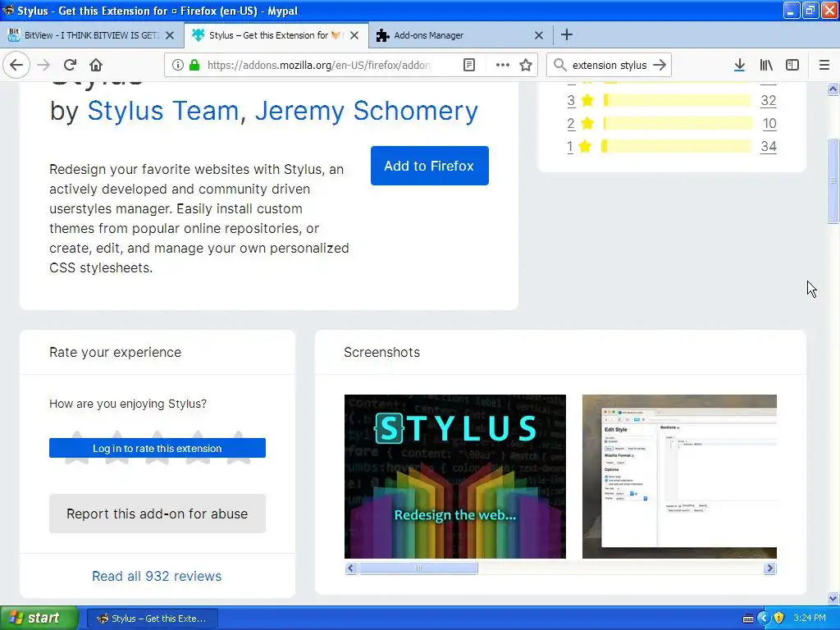Open the home page
Image resolution: width=840 pixels, height=630 pixels.
[x=96, y=65]
